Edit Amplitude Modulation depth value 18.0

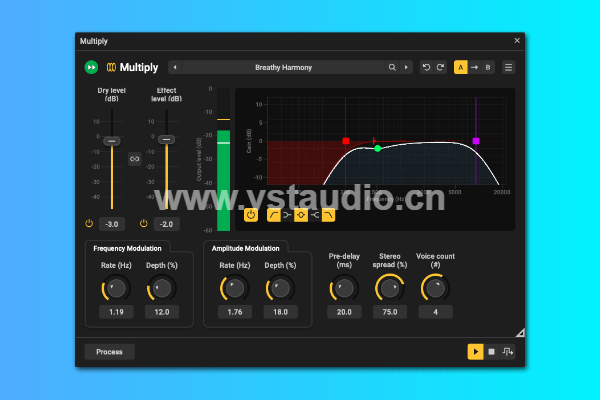(280, 312)
